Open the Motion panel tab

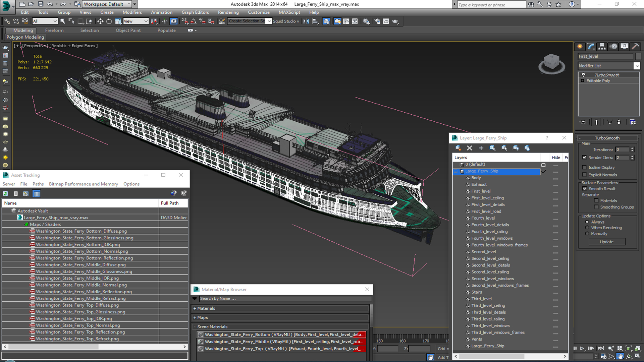click(x=613, y=46)
